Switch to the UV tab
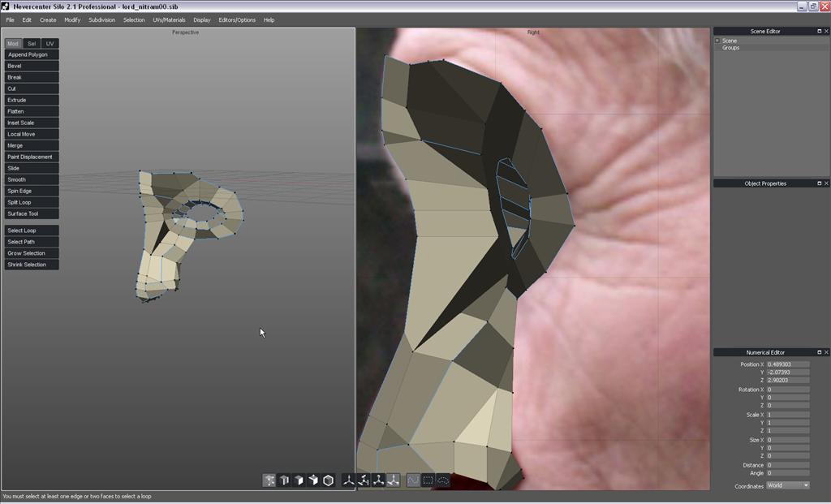Viewport: 831px width, 504px height. 50,44
